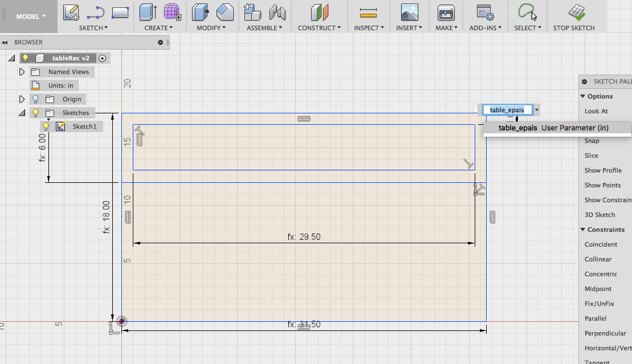
Task: Click the table_epais dimension input field
Action: [x=507, y=109]
